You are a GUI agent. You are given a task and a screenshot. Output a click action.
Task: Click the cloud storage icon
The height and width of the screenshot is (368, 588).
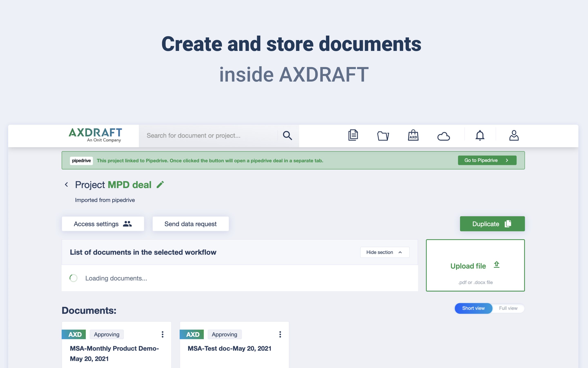443,136
